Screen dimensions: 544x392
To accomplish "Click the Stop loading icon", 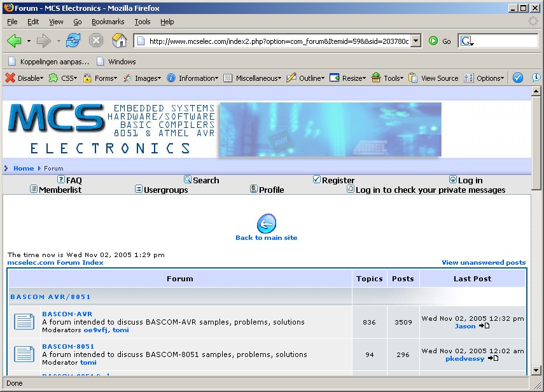I will point(95,41).
